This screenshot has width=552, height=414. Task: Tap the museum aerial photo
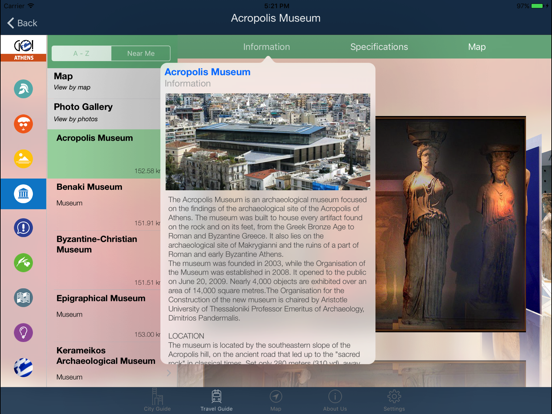coord(268,142)
